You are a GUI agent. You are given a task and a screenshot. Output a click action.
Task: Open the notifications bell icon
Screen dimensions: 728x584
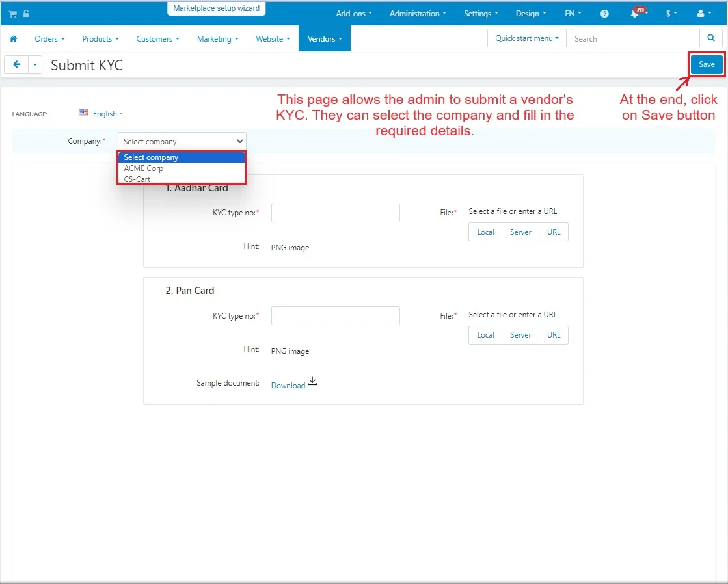(635, 14)
